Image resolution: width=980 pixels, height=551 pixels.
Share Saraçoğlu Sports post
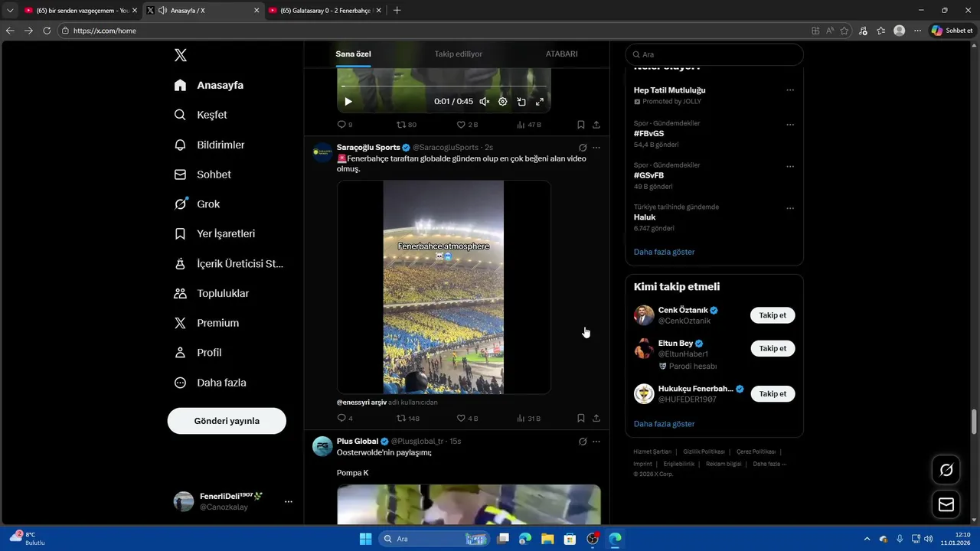click(596, 419)
